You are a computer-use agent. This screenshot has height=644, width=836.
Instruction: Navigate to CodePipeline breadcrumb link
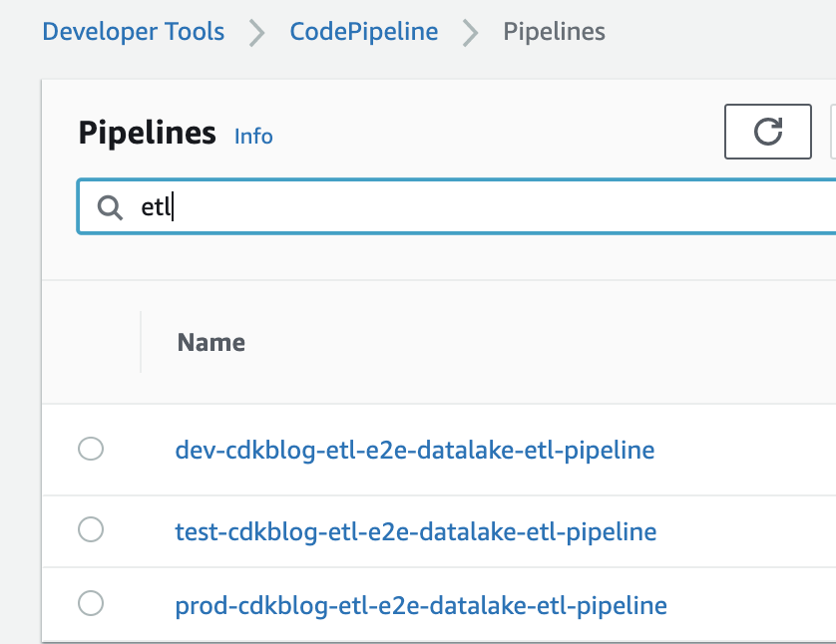[363, 32]
